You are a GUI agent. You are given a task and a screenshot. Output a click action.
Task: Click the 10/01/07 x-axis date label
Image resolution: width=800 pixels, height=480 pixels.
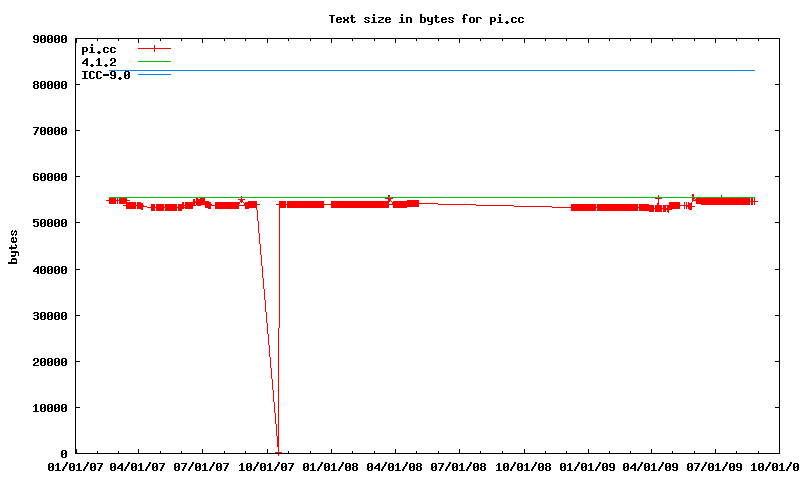[267, 466]
